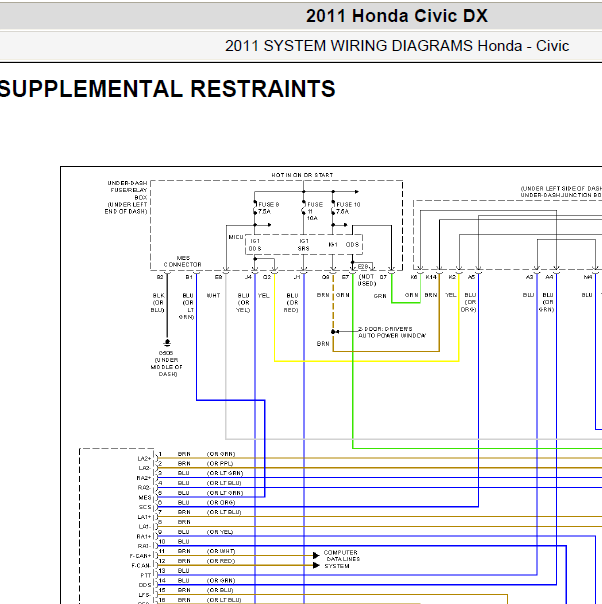Click the 'SCS' pin label

click(x=145, y=507)
